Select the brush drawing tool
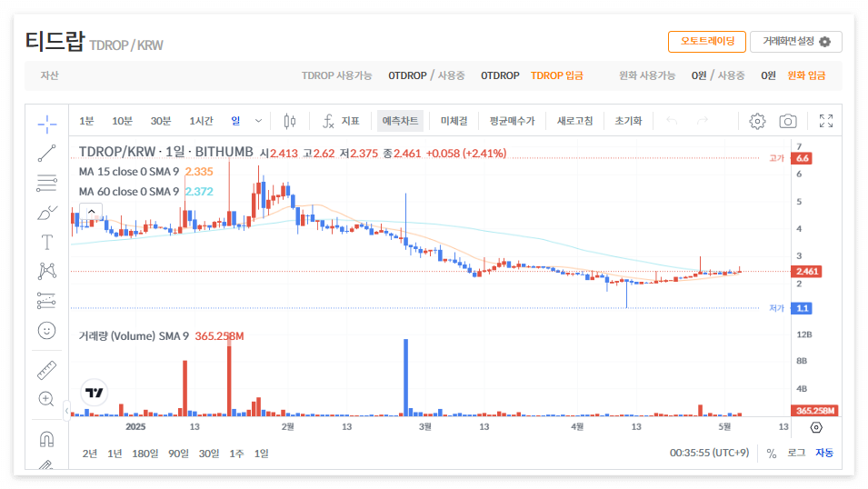The image size is (868, 489). (x=47, y=213)
